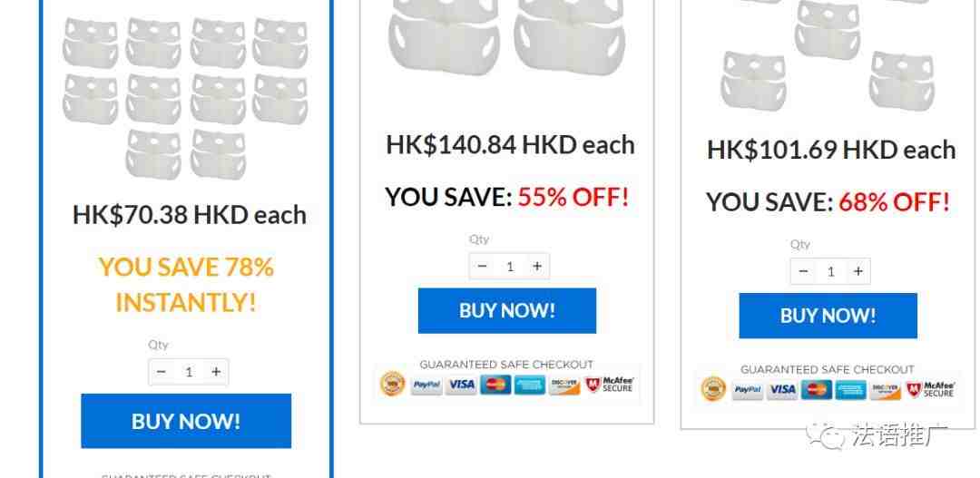Screen dimensions: 980x478
Task: Click BUY NOW under 55% OFF
Action: 507,310
